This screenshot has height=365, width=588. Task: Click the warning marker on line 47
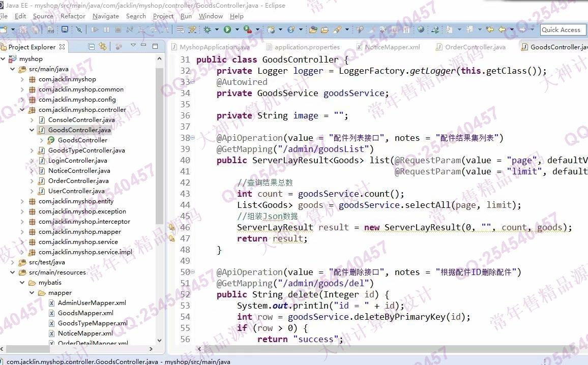pos(172,238)
